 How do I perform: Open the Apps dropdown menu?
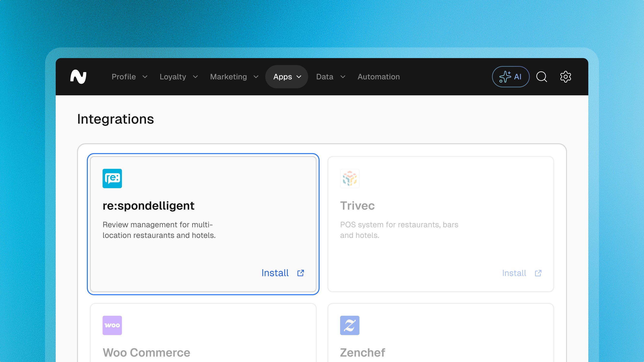(287, 77)
